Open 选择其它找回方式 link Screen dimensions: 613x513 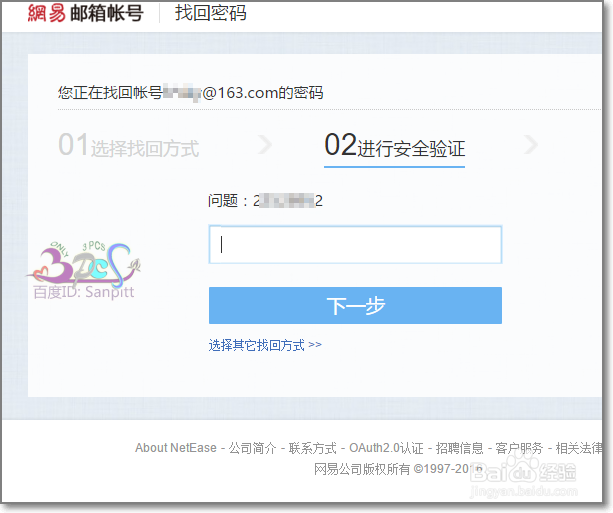coord(265,345)
